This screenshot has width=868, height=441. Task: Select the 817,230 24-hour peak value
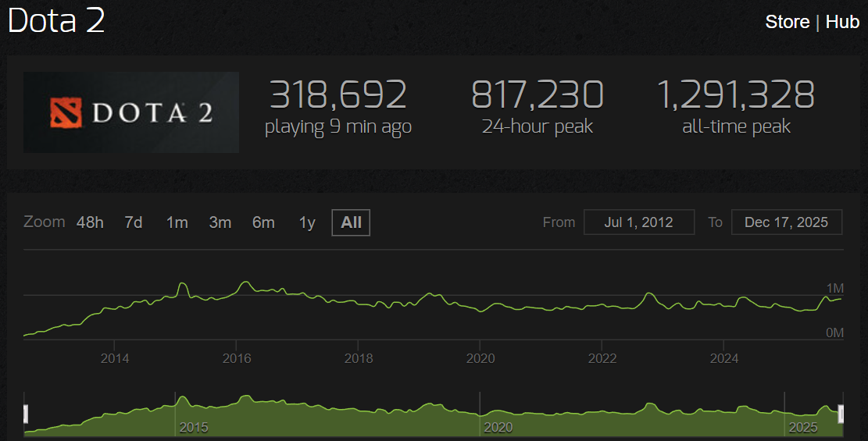(538, 94)
